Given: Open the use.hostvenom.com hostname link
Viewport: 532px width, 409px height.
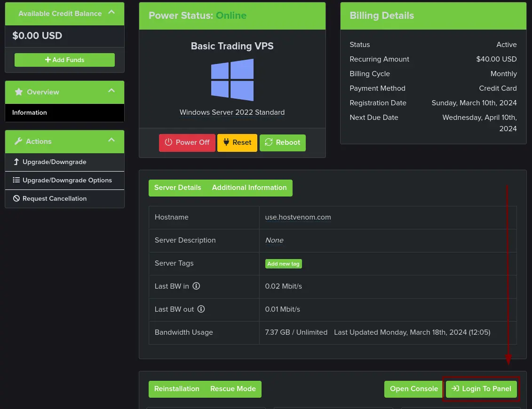Looking at the screenshot, I should click(x=298, y=217).
